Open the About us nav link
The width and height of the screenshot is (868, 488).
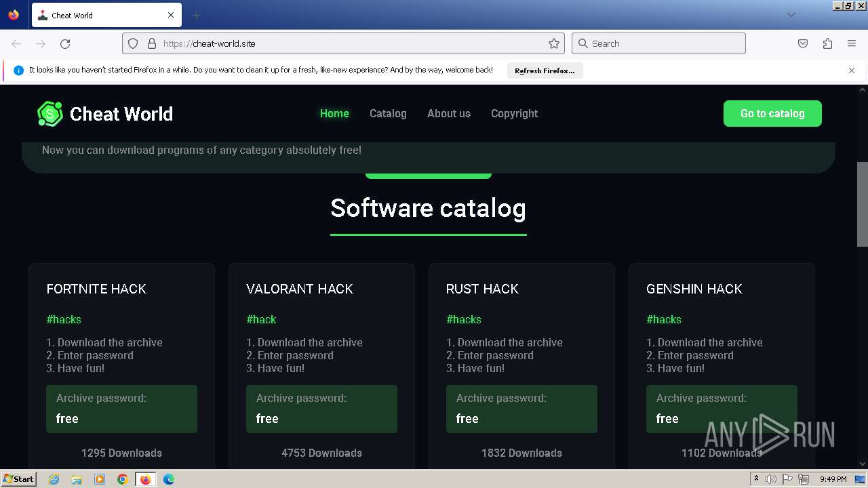[x=449, y=114]
